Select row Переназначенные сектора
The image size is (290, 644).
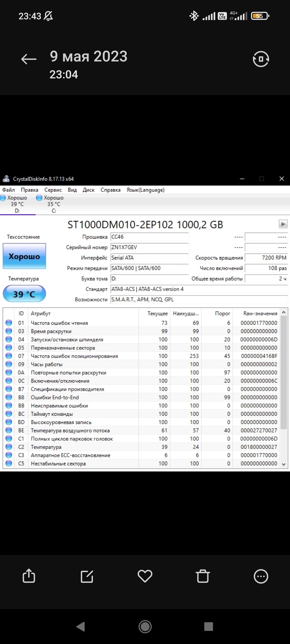coord(142,348)
